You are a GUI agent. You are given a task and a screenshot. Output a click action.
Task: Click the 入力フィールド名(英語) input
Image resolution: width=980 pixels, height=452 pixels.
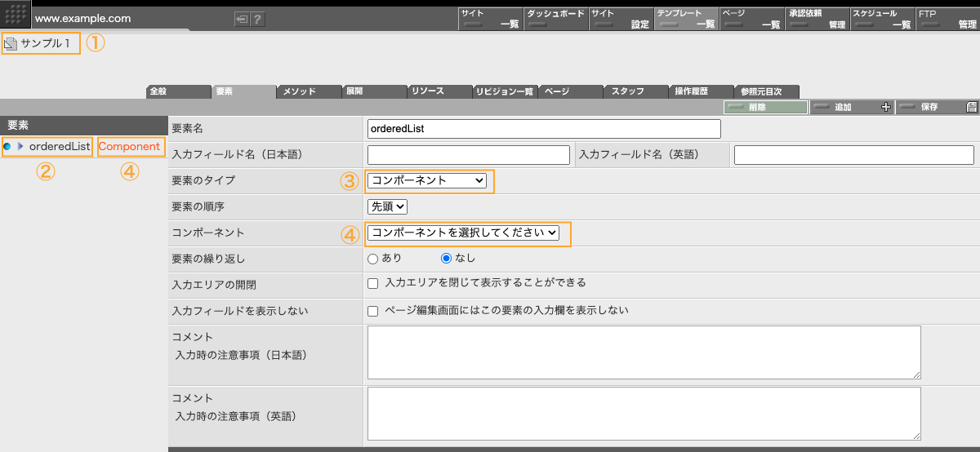tap(854, 155)
